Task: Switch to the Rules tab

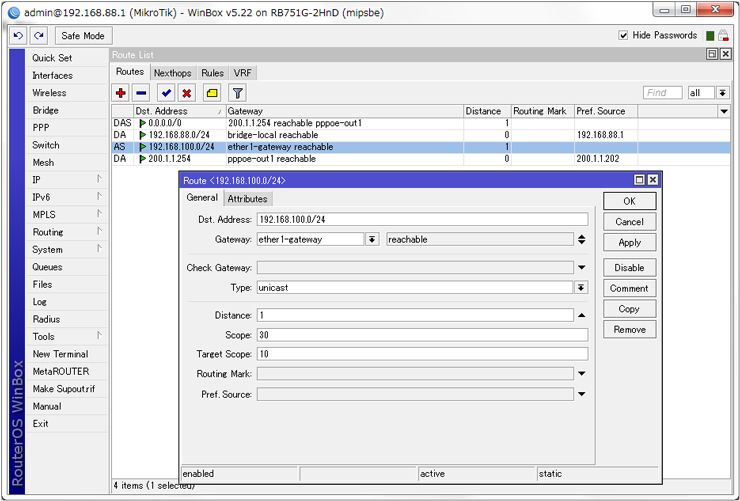Action: tap(212, 73)
